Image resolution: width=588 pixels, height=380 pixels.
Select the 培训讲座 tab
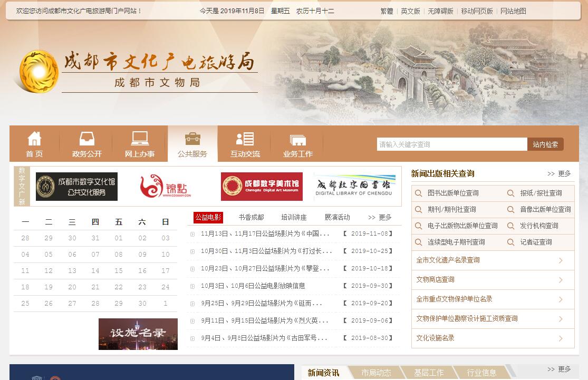click(x=294, y=218)
